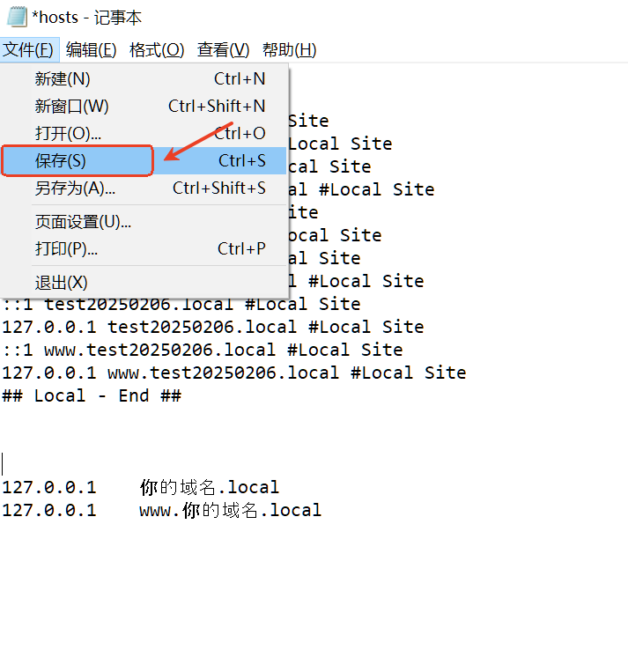The height and width of the screenshot is (672, 628).
Task: Open the 帮助(H) menu
Action: pyautogui.click(x=289, y=50)
